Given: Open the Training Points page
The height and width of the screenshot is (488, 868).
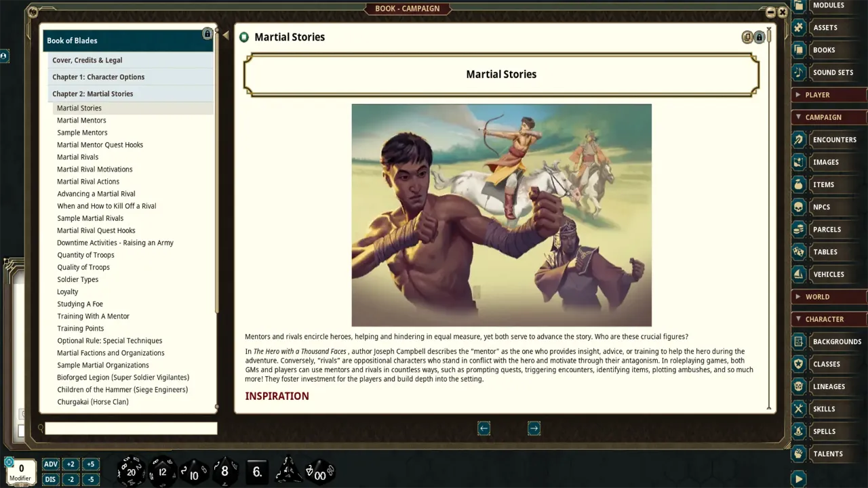Looking at the screenshot, I should tap(80, 329).
